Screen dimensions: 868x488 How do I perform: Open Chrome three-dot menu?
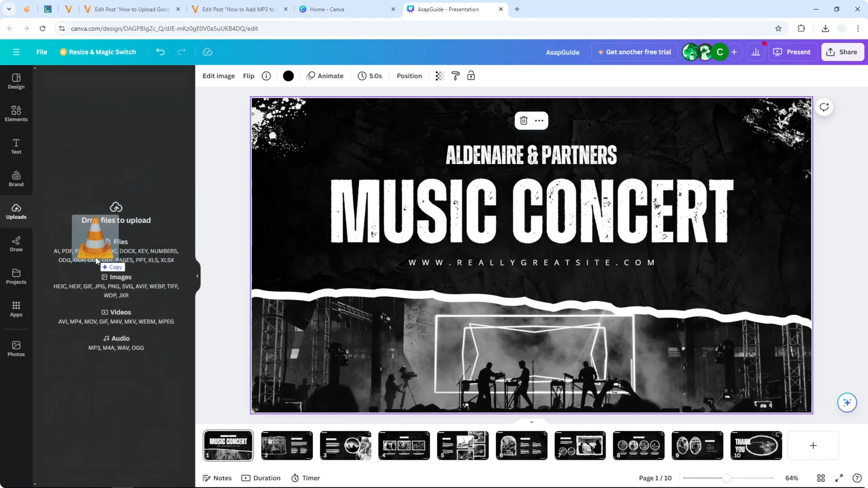858,29
